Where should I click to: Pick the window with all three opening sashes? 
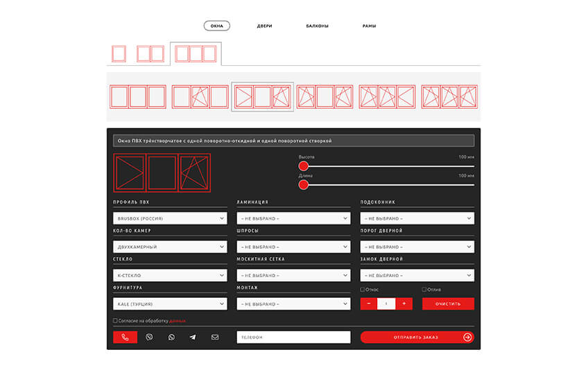click(449, 96)
